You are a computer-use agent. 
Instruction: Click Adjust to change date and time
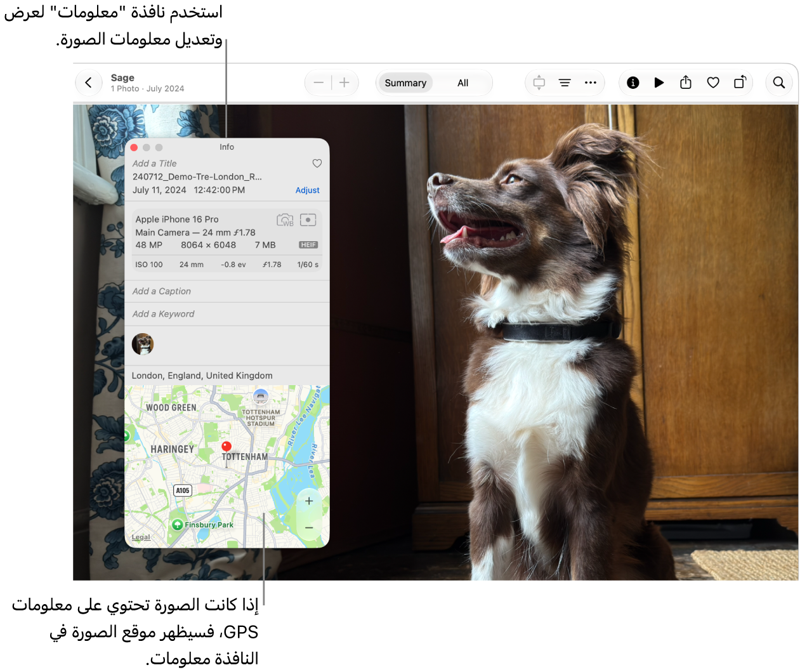tap(308, 190)
